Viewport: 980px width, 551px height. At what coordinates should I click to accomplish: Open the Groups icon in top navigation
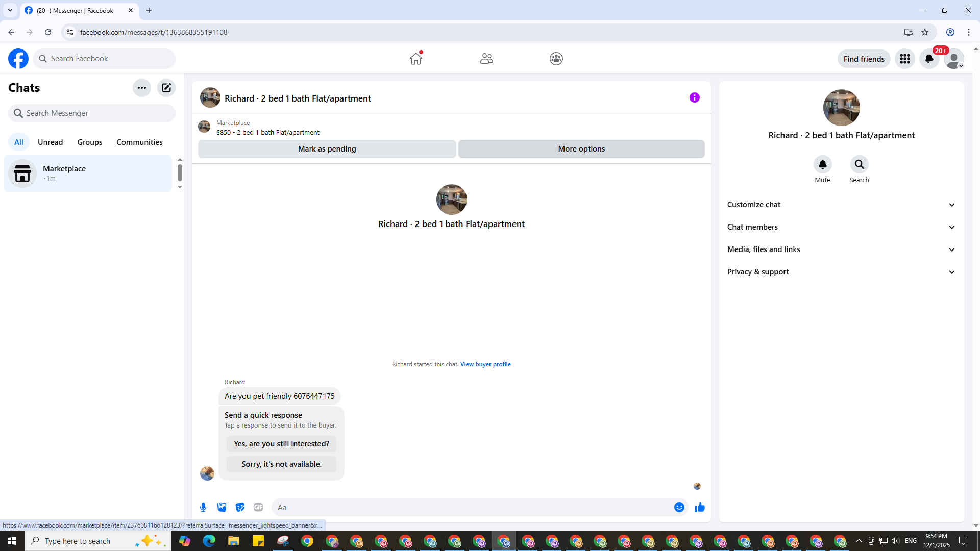pos(556,59)
